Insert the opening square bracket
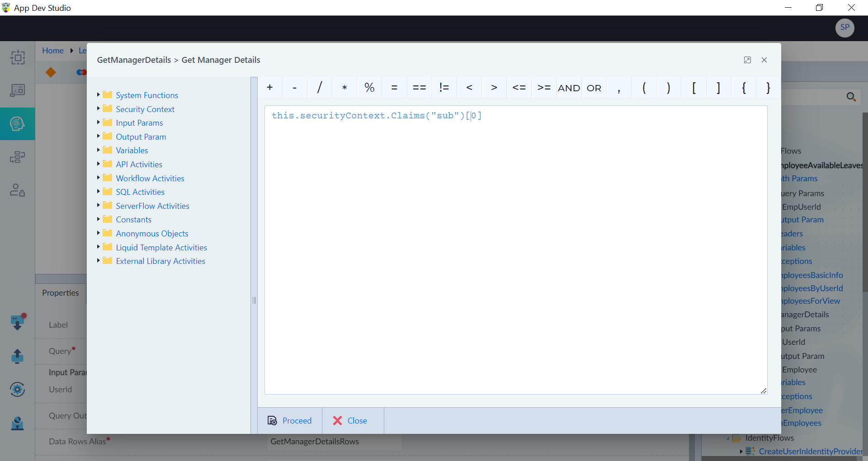This screenshot has width=868, height=461. pos(693,88)
